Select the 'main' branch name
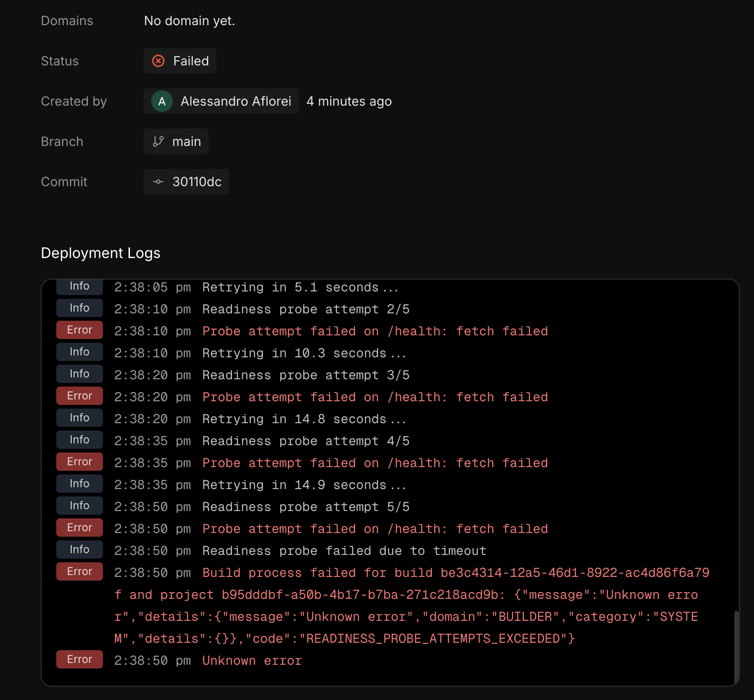 click(x=187, y=141)
